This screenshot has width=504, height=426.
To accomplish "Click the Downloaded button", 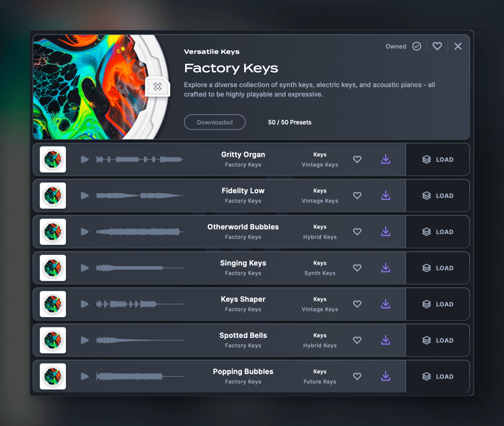I will pos(215,122).
